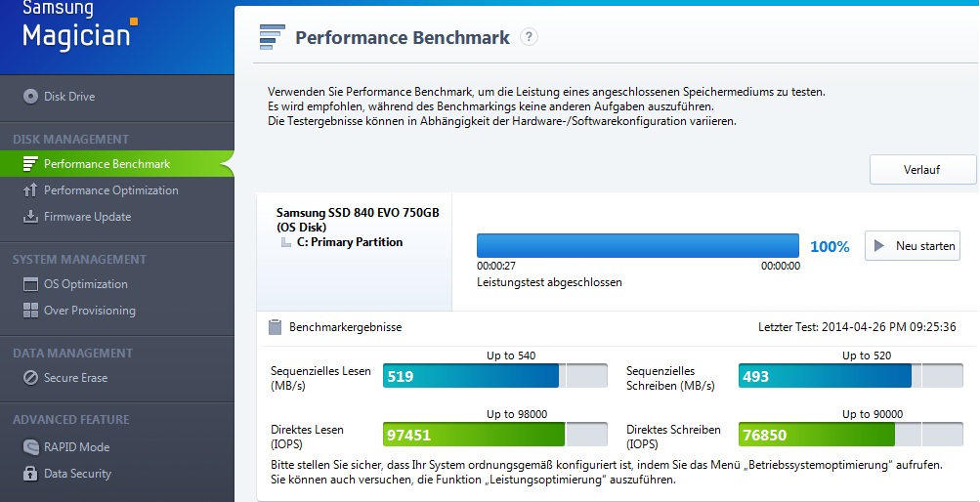Go to Firmware Update label
Viewport: 980px width, 502px height.
point(88,217)
